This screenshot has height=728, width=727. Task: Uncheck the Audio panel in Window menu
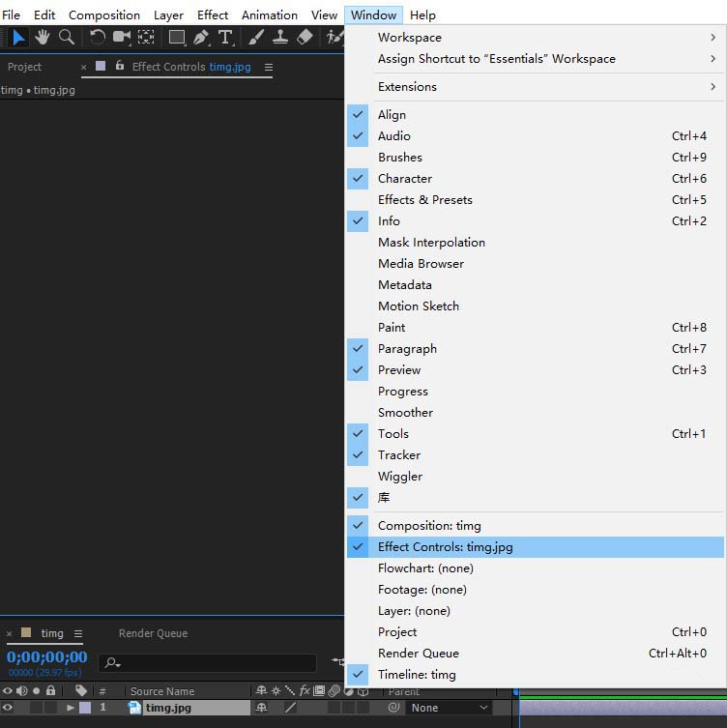(x=394, y=136)
